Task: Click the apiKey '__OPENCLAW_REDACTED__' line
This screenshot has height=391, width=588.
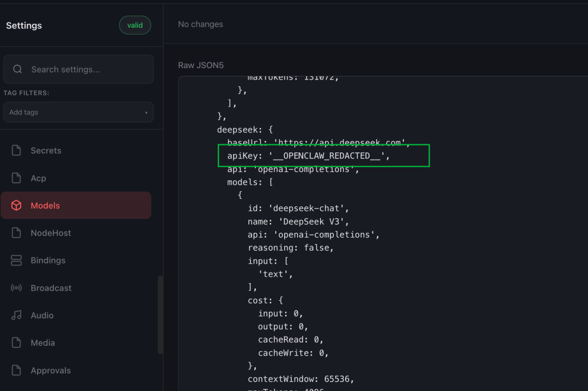Action: [308, 156]
